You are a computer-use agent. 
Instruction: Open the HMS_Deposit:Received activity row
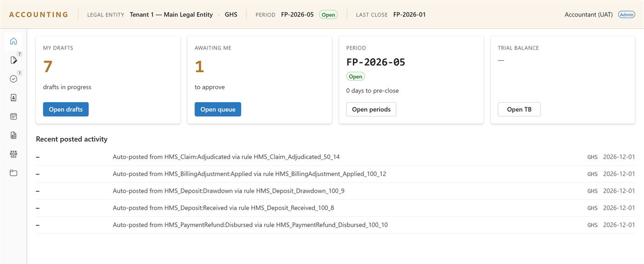(x=335, y=208)
